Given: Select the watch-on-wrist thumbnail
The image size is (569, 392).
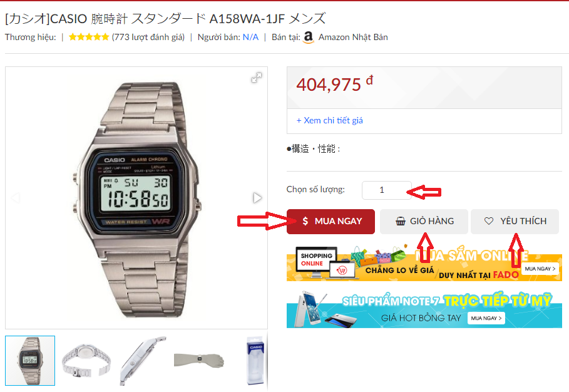Looking at the screenshot, I should point(199,361).
